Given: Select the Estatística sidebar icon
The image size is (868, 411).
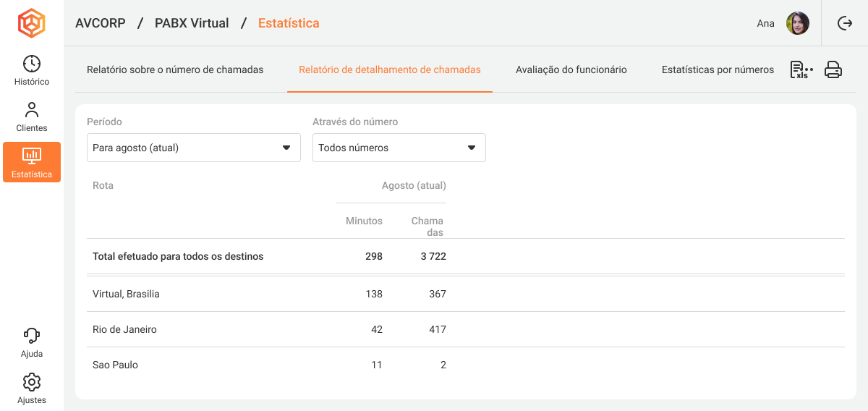Looking at the screenshot, I should (32, 162).
